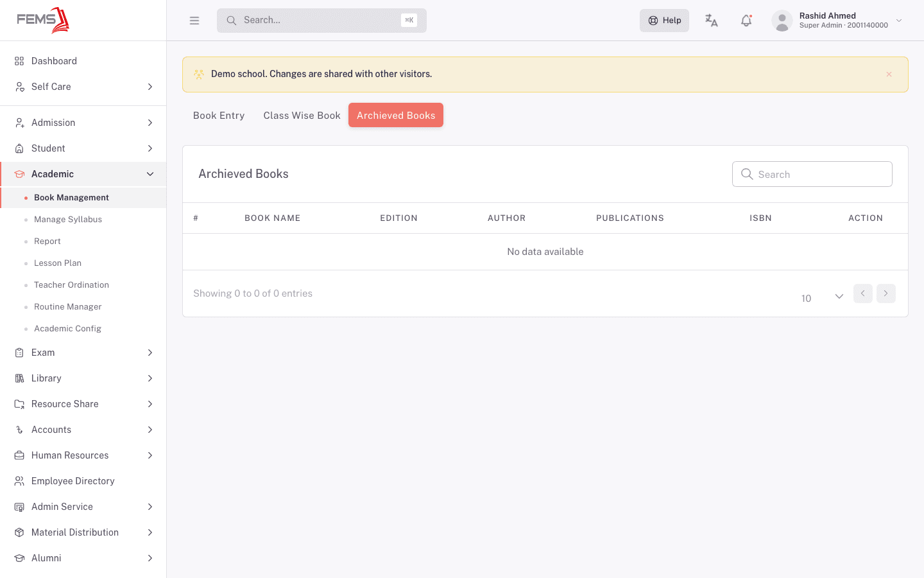Open the notifications bell
924x578 pixels.
746,21
